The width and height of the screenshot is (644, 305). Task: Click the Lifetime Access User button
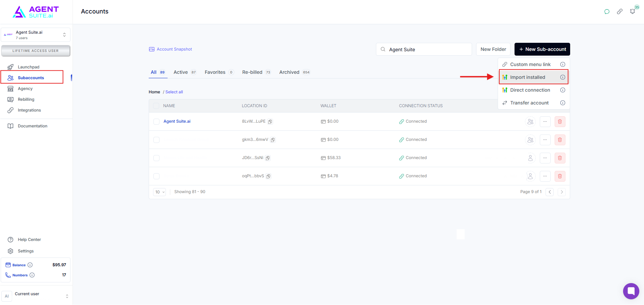36,51
